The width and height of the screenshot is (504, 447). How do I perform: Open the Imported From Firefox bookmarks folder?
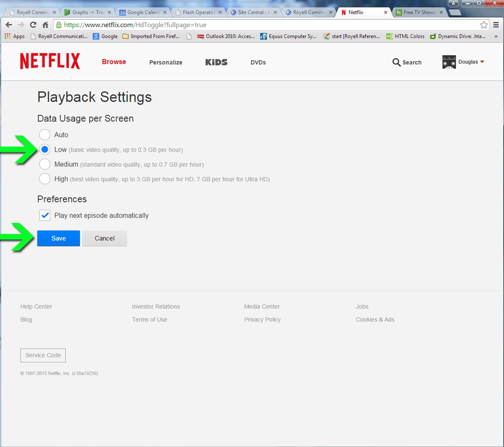(x=151, y=36)
